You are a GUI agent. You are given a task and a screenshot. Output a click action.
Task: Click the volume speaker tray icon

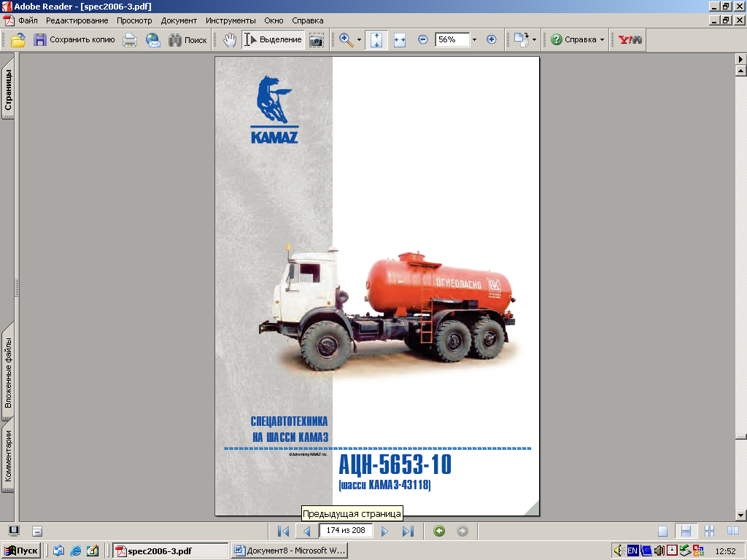(619, 551)
